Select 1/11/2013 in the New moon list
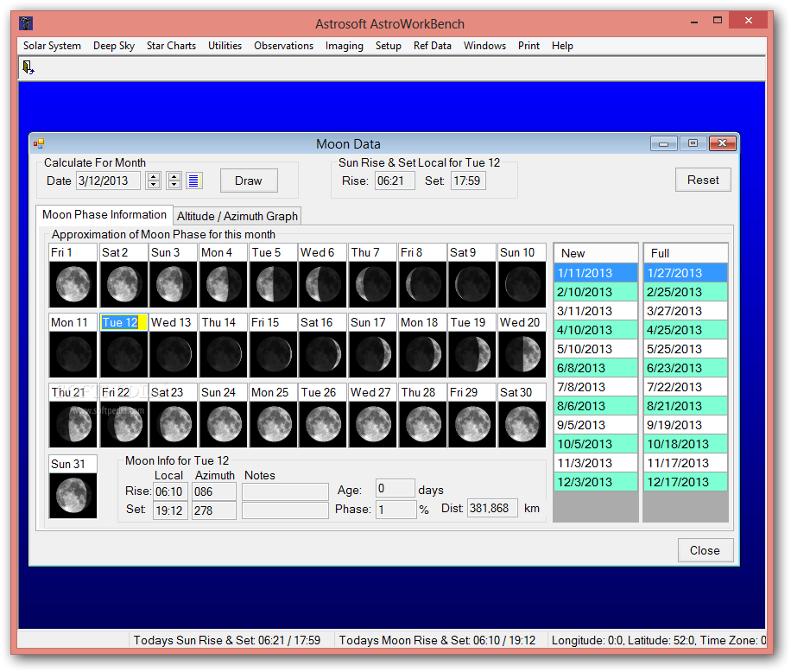Viewport: 791px width, 672px height. tap(596, 273)
